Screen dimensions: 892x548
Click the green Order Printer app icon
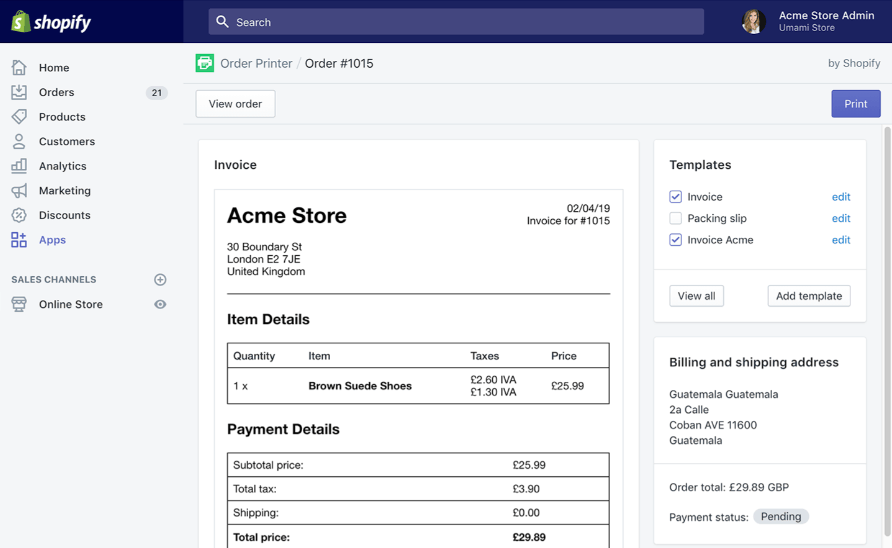click(205, 63)
